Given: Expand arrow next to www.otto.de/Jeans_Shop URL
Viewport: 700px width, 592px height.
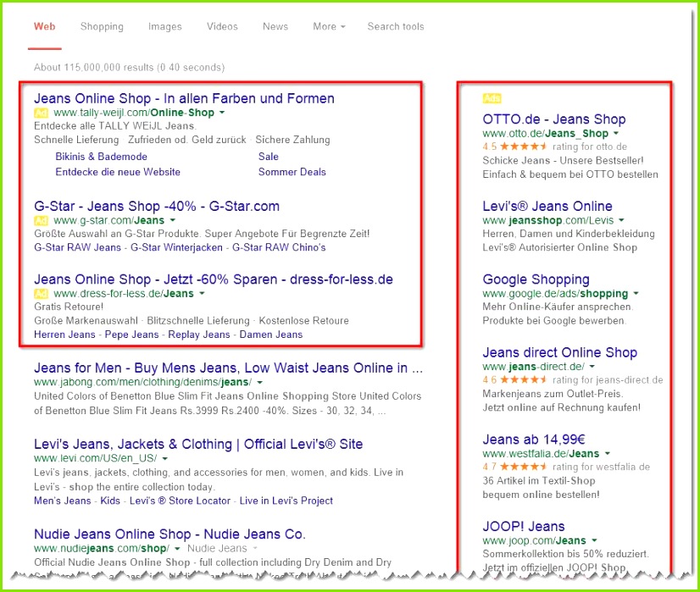Looking at the screenshot, I should click(x=616, y=134).
